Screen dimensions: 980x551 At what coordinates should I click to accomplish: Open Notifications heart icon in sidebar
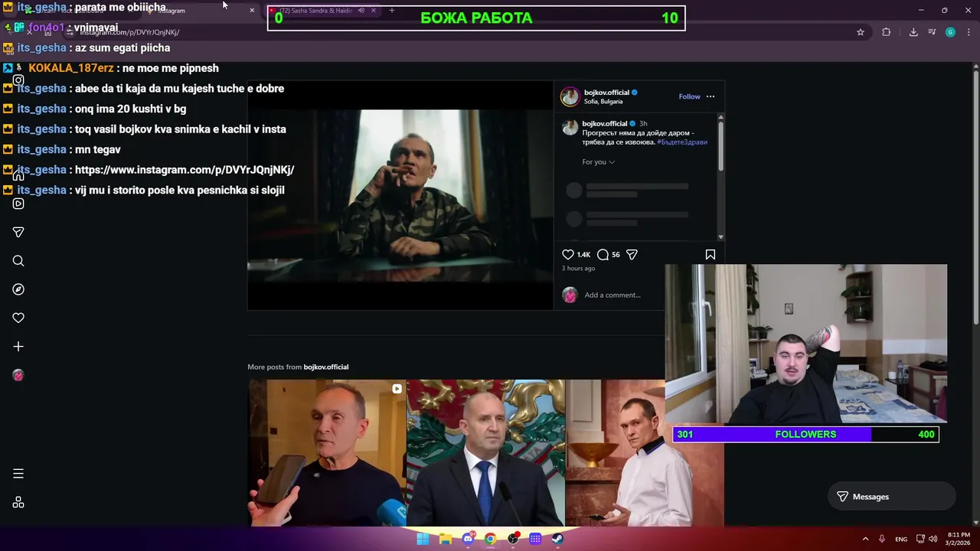point(18,318)
